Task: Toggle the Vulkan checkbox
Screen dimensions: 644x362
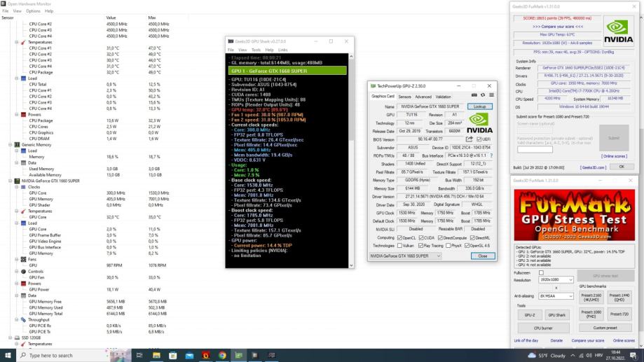Action: [x=399, y=246]
